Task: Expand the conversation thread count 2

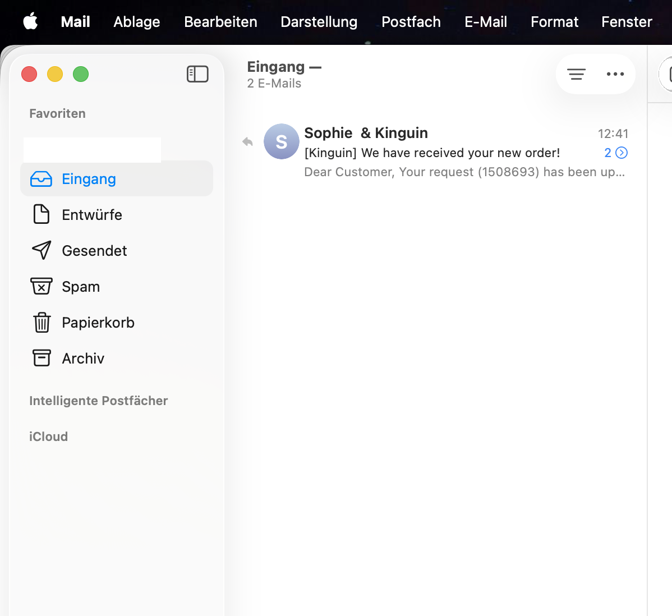Action: click(x=616, y=153)
